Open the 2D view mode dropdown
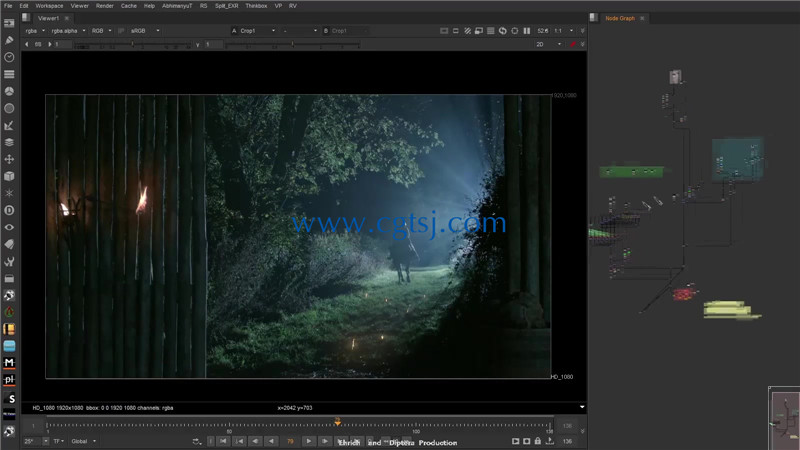 (548, 44)
